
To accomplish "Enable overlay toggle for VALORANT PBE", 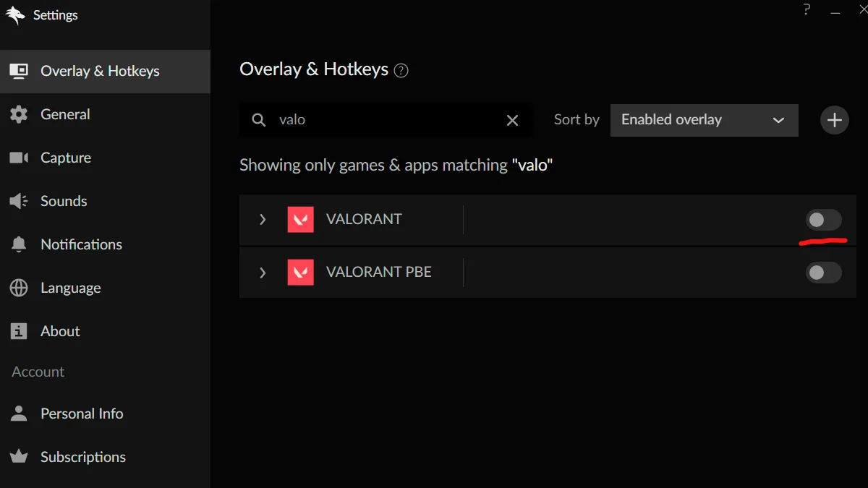I will coord(824,273).
